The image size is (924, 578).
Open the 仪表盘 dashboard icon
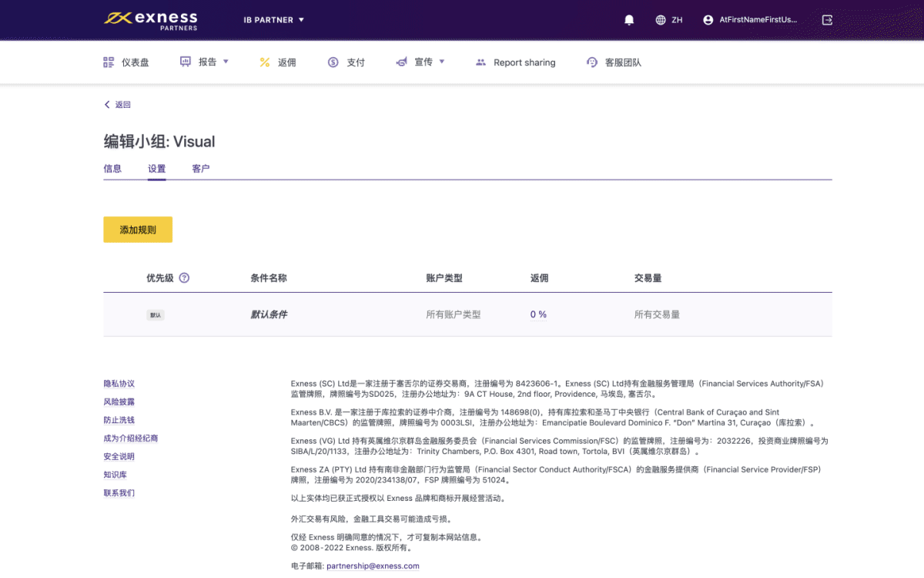pyautogui.click(x=109, y=62)
